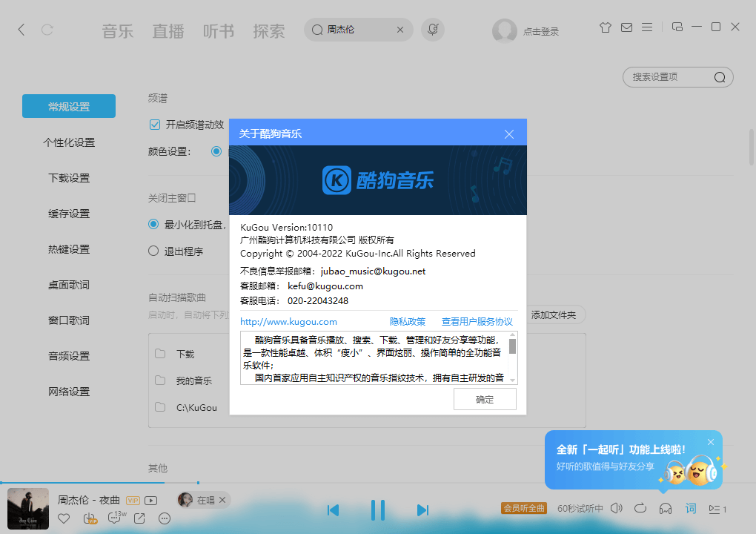The image size is (756, 534).
Task: Open the headphone sound effects icon
Action: point(666,509)
